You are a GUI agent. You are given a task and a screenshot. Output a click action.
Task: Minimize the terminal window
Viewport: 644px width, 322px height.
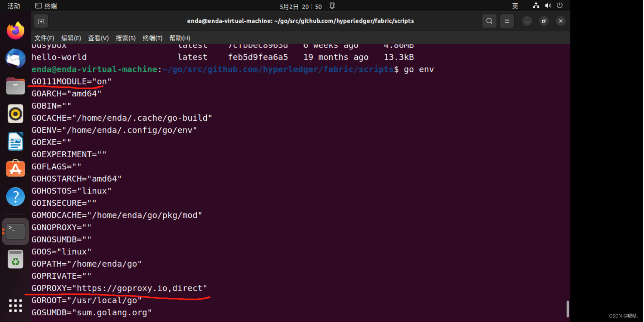[527, 21]
